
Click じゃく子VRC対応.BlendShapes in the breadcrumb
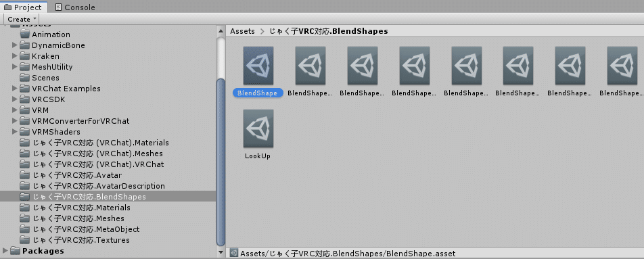pos(328,31)
